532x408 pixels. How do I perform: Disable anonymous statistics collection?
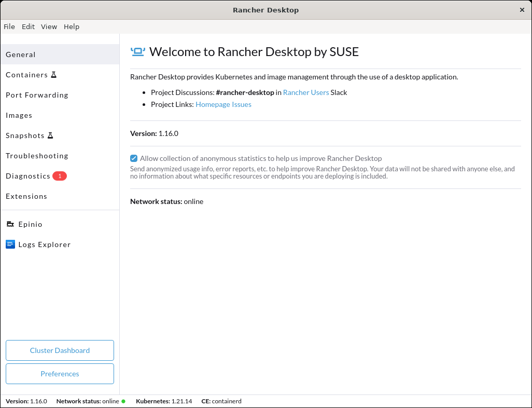coord(134,158)
